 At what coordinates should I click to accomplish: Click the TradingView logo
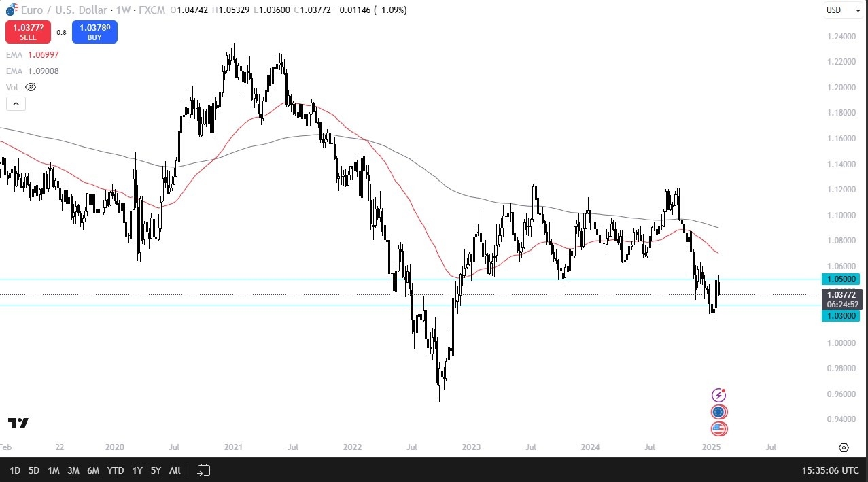pos(18,423)
